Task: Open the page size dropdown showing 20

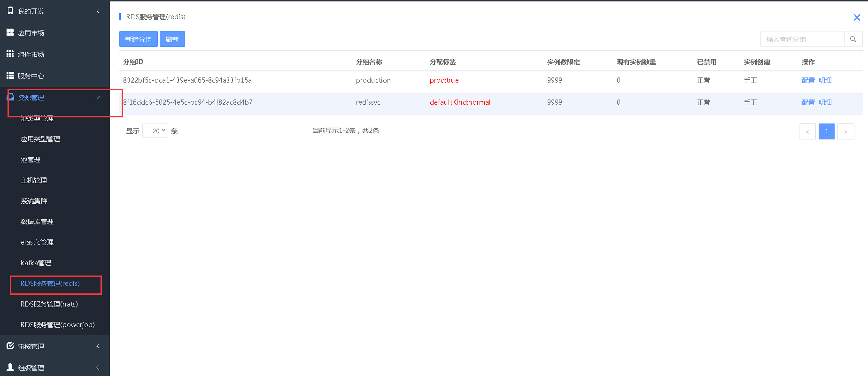Action: point(155,130)
